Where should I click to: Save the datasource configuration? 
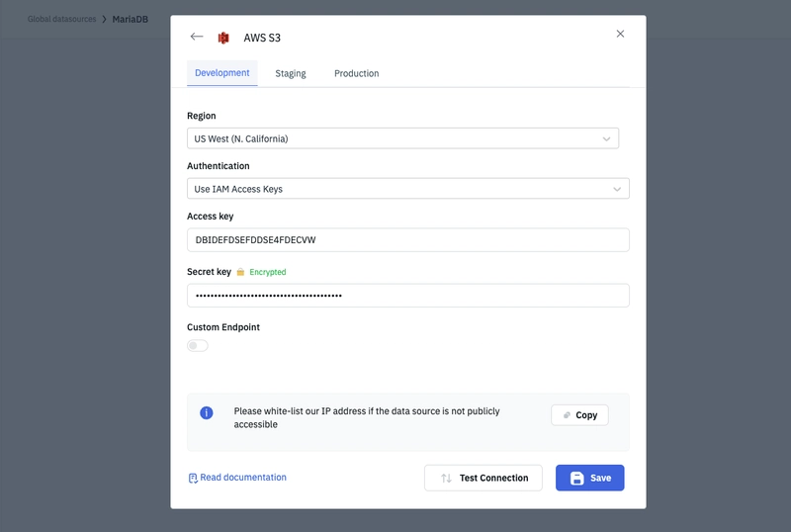589,478
